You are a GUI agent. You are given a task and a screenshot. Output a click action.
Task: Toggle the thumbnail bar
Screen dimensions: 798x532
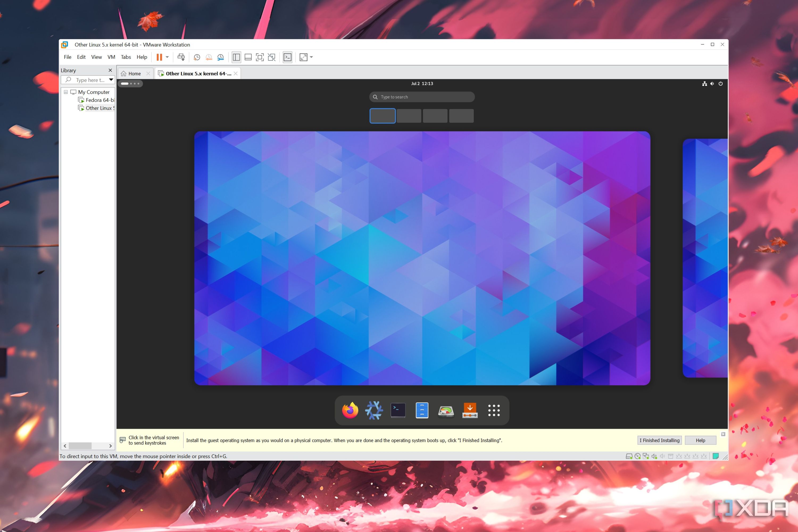click(248, 57)
